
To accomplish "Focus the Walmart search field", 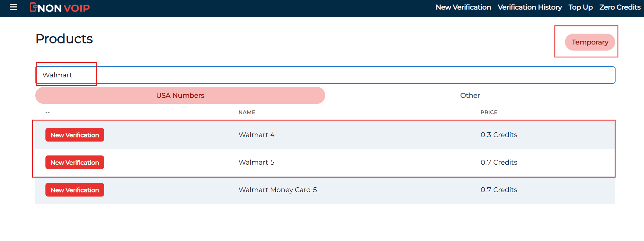I will [x=325, y=75].
